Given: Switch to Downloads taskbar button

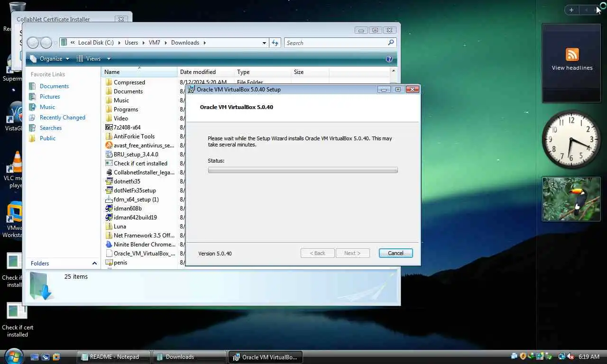Looking at the screenshot, I should [x=190, y=357].
